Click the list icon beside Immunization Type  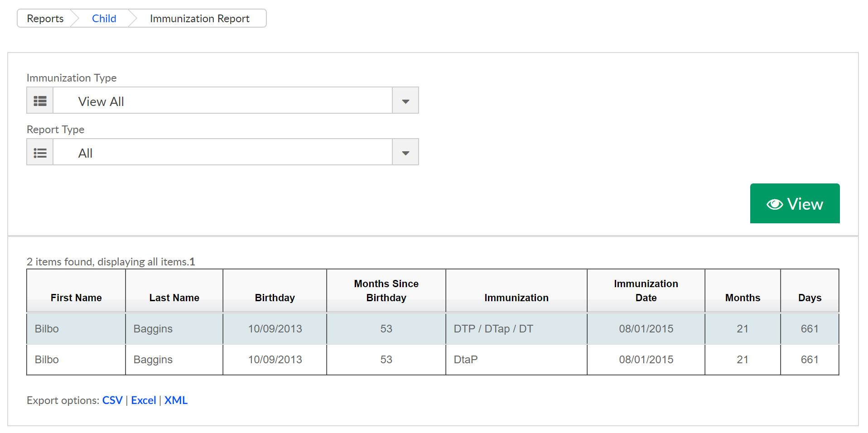coord(40,101)
